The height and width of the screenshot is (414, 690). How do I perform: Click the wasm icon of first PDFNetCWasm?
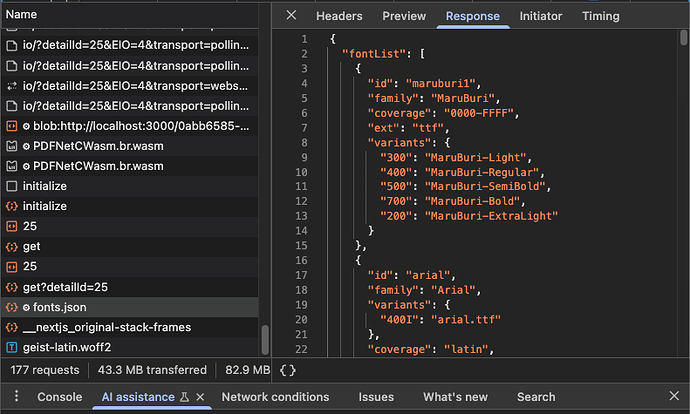pos(11,146)
